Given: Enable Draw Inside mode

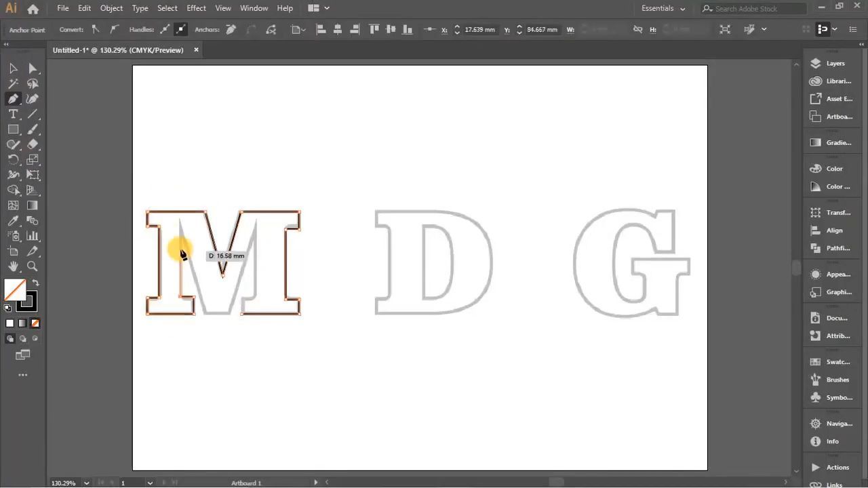Looking at the screenshot, I should 35,338.
